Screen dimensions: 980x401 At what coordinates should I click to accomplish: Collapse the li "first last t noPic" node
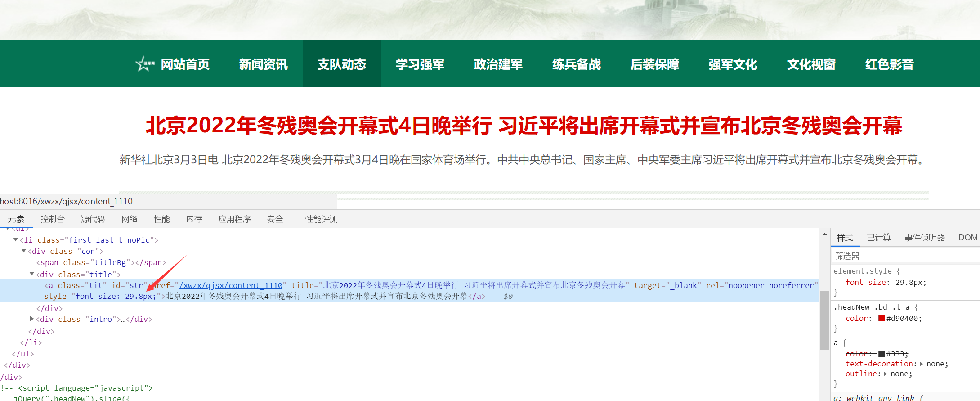(16, 240)
